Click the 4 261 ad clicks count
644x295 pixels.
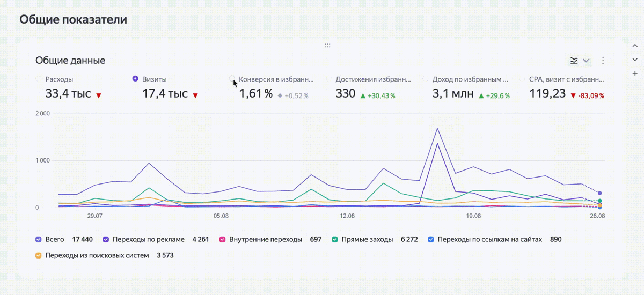[200, 239]
